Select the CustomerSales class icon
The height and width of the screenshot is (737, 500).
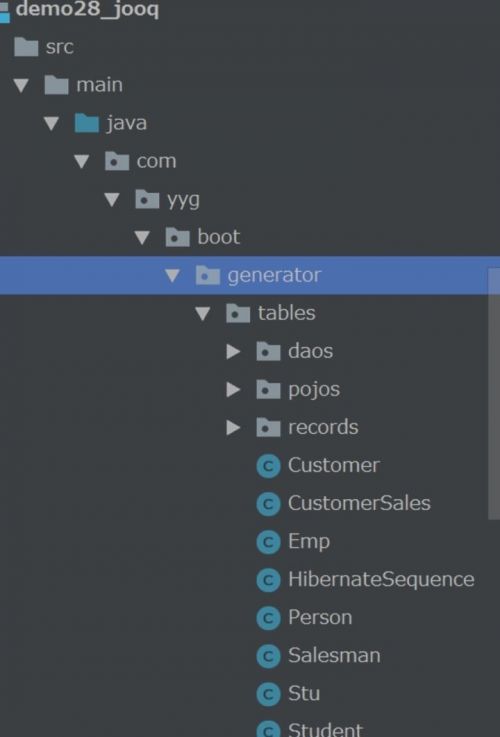click(x=268, y=504)
